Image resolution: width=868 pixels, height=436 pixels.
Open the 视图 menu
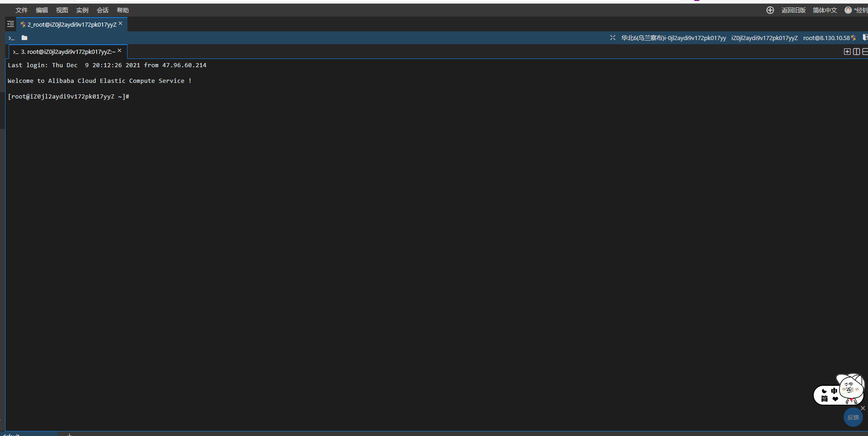click(62, 10)
